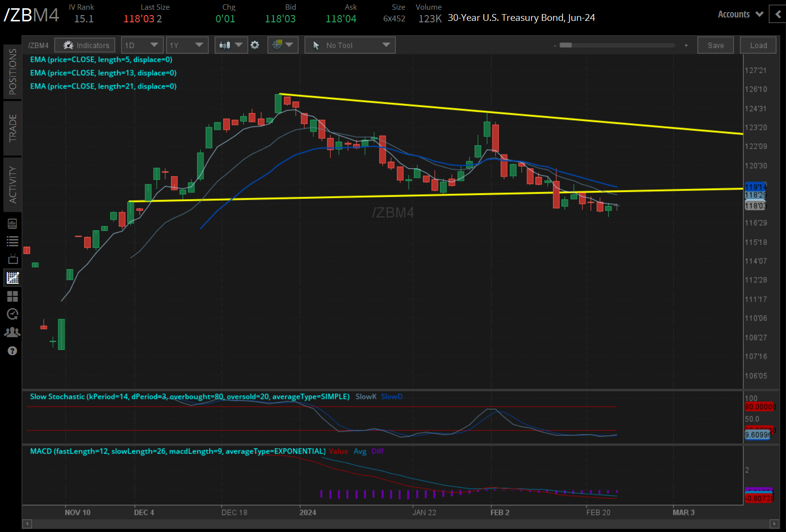The image size is (786, 532).
Task: Open the chart settings gear
Action: tap(255, 45)
